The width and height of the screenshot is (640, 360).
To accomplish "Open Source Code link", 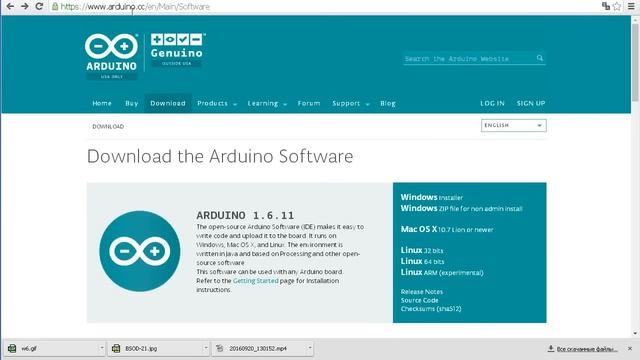I will 419,300.
